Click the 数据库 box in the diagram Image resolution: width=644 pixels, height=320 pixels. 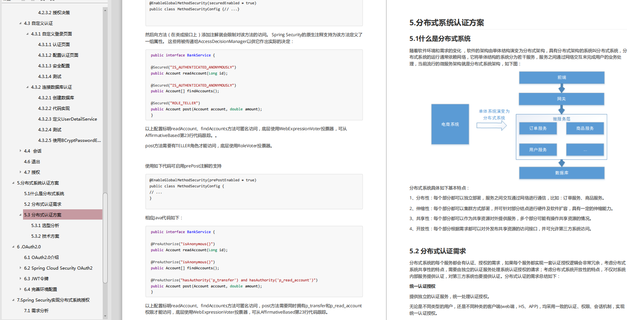coord(561,173)
